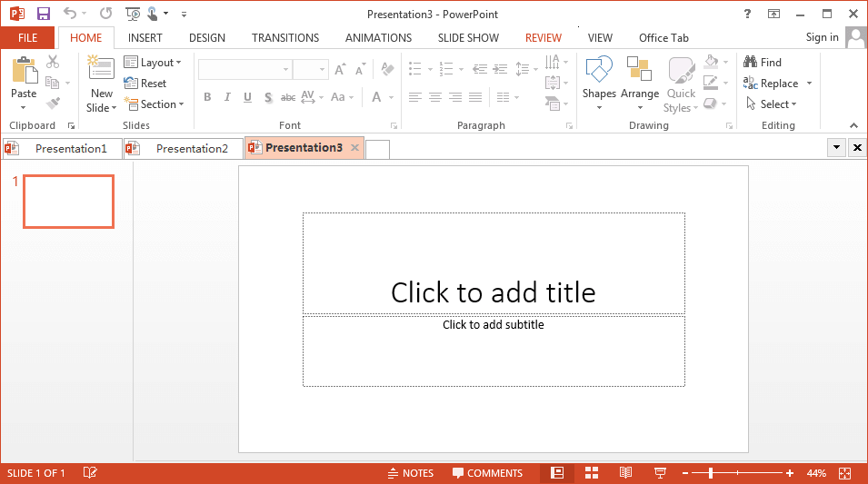Open the Section dropdown

click(155, 104)
